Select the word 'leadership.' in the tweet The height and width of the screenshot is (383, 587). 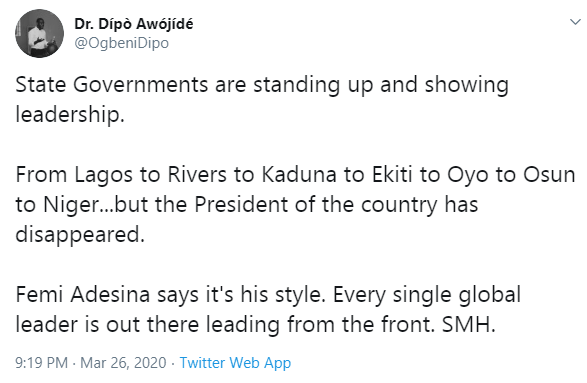tap(70, 114)
